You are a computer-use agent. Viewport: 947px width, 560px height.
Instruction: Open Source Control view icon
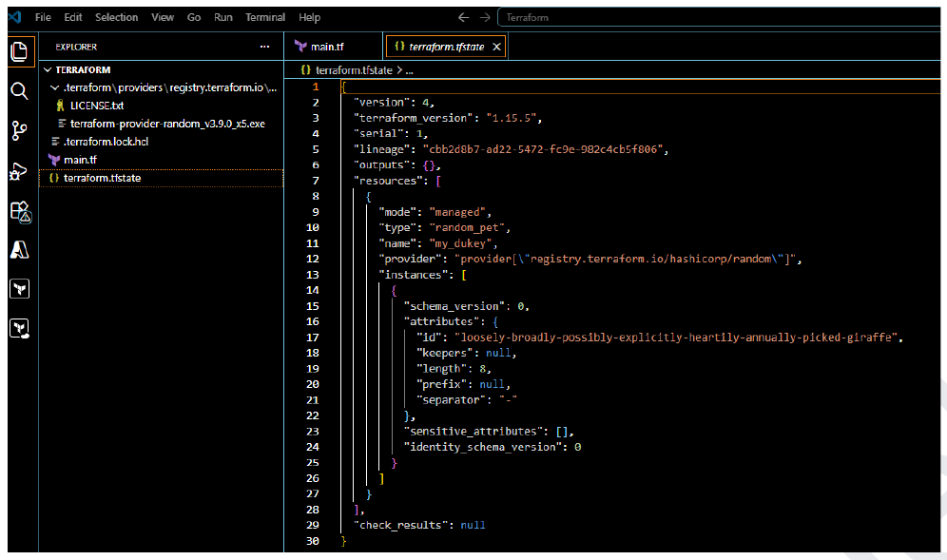pos(19,130)
